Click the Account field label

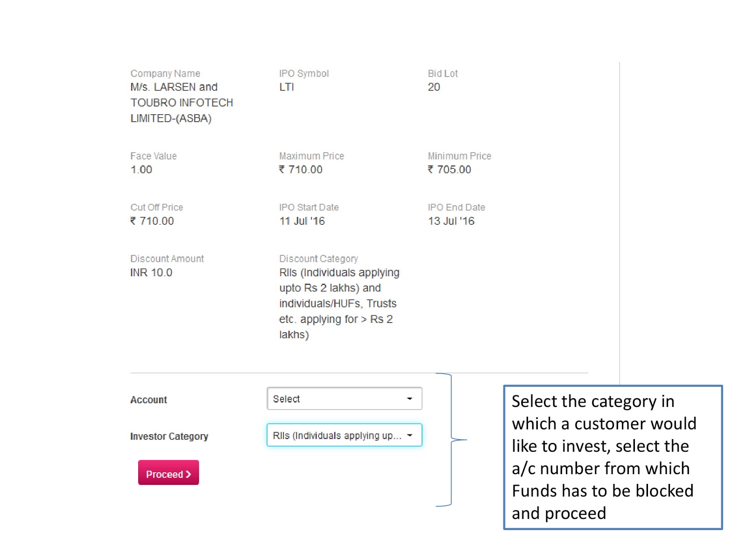(148, 400)
